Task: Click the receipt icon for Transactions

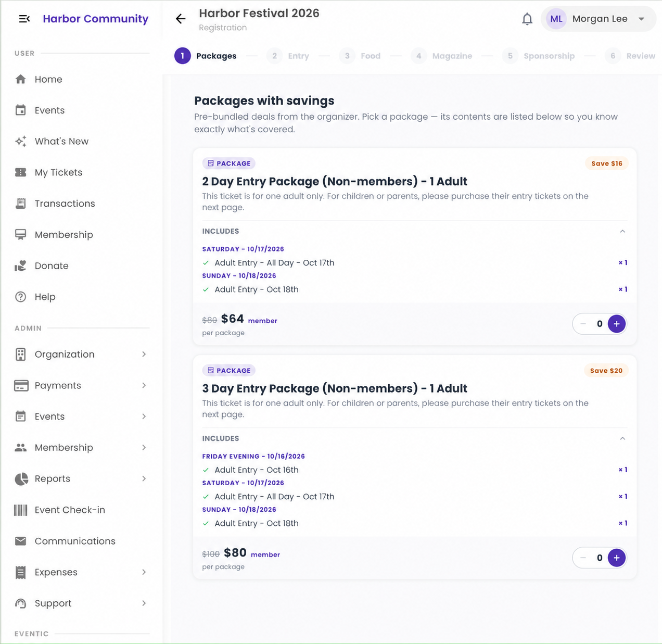Action: (x=21, y=204)
